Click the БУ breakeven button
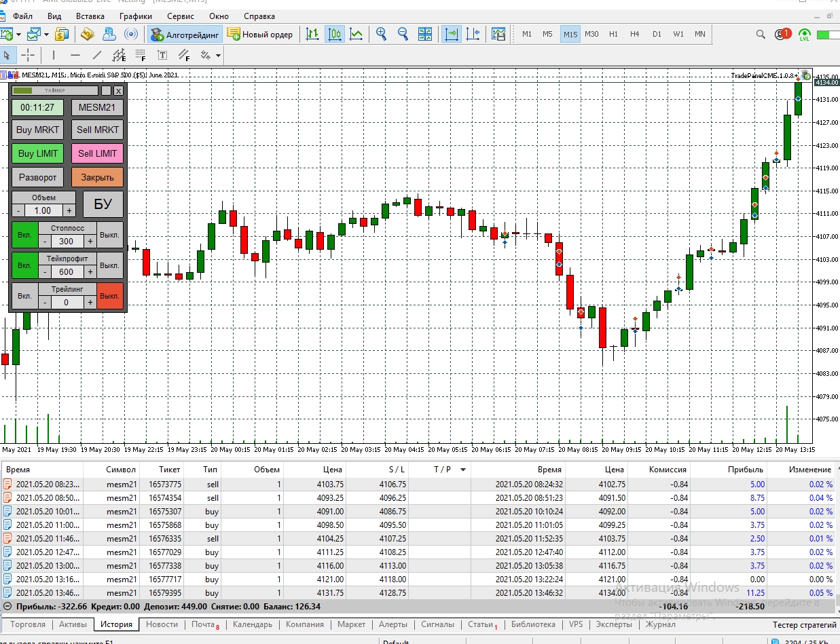 103,204
